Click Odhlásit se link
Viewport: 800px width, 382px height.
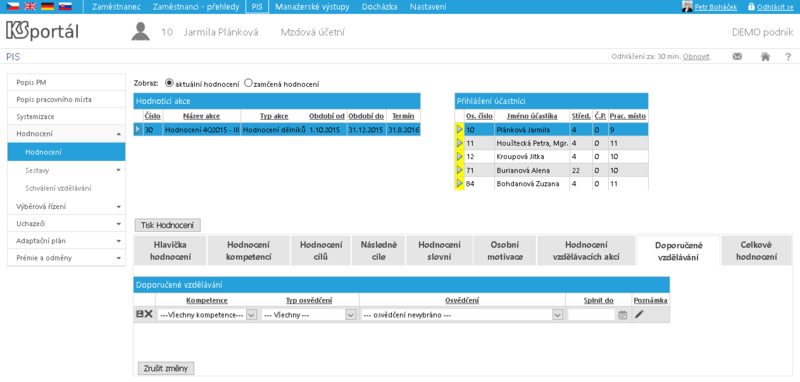774,7
